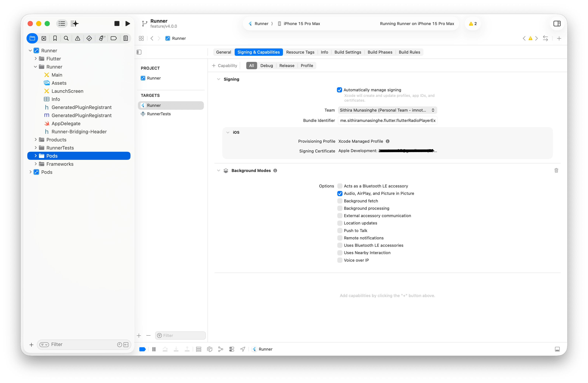The image size is (588, 383).
Task: Open the Team dropdown
Action: [387, 110]
